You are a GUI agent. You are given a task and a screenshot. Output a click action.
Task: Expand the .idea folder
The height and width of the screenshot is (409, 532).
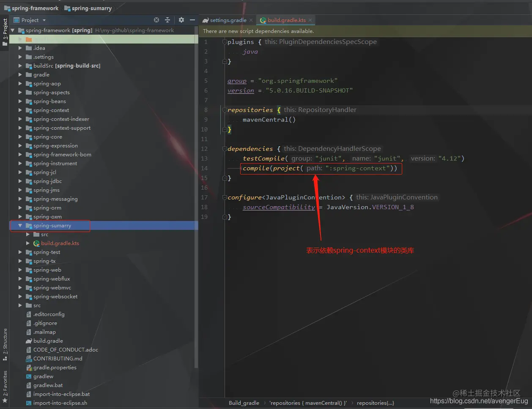pyautogui.click(x=20, y=48)
